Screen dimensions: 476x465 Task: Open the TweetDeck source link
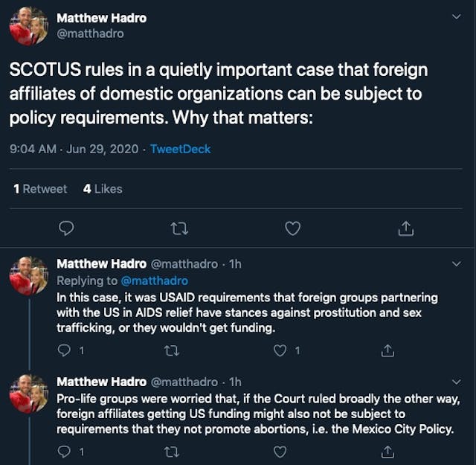tap(180, 149)
